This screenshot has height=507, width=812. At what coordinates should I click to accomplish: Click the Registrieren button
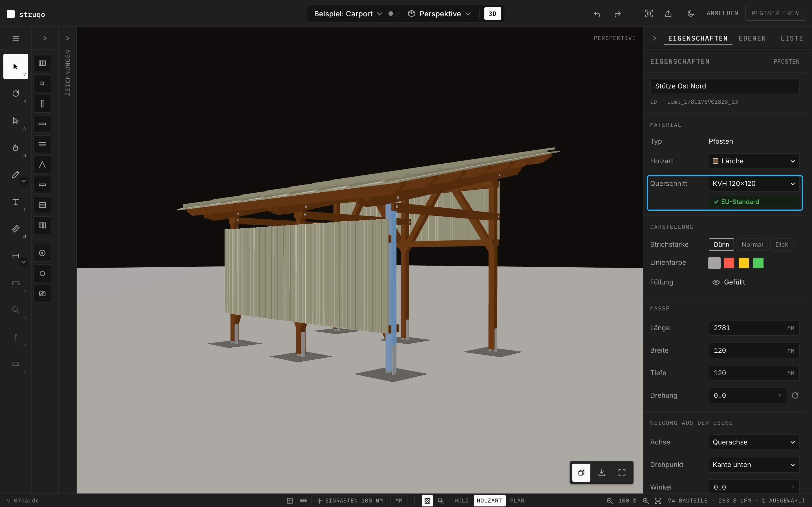(x=775, y=13)
